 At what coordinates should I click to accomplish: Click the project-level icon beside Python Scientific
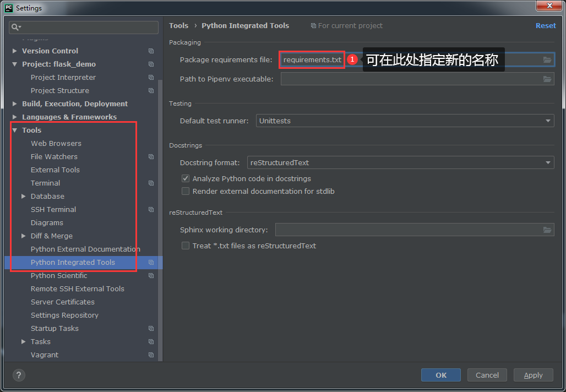click(x=151, y=275)
